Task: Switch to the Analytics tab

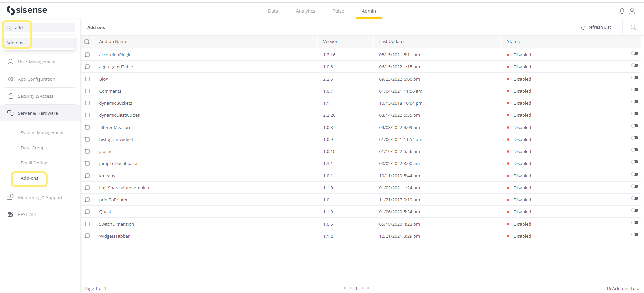Action: (x=305, y=11)
